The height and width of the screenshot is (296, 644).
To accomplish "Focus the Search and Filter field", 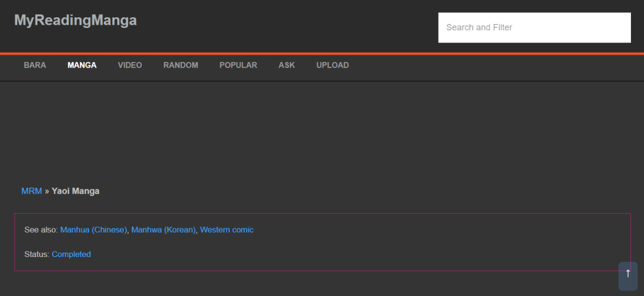I will 534,28.
